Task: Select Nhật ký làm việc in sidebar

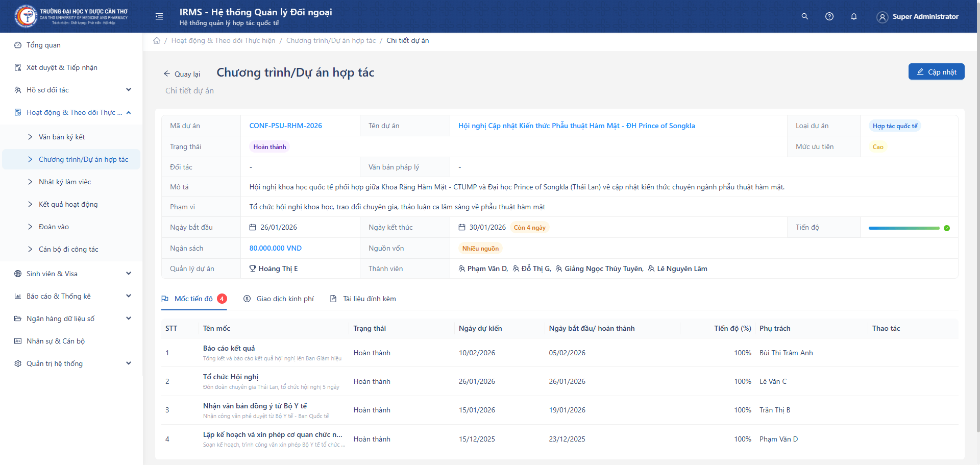Action: click(65, 182)
